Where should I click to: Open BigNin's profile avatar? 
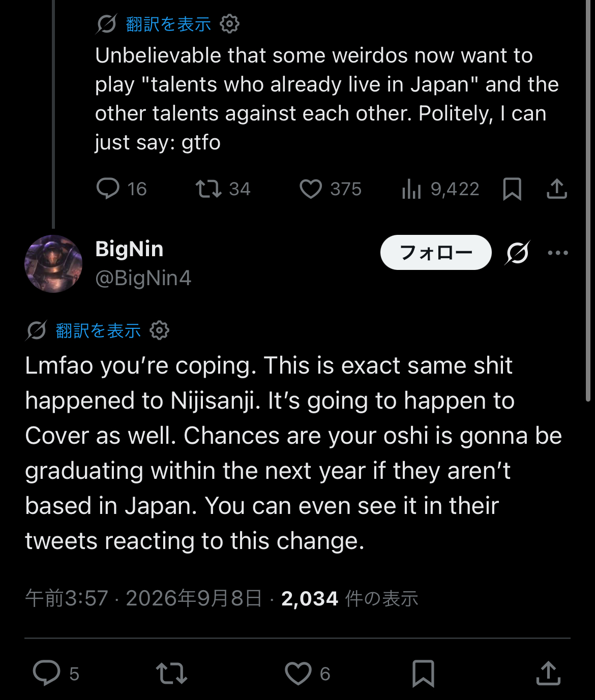(53, 264)
